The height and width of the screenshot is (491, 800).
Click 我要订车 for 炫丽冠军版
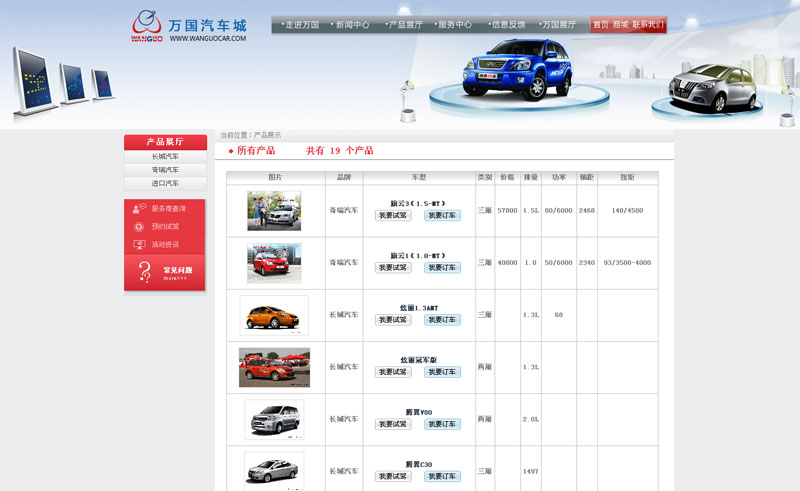[442, 372]
